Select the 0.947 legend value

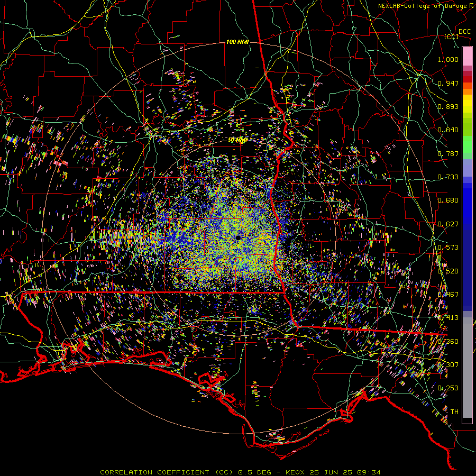(448, 83)
